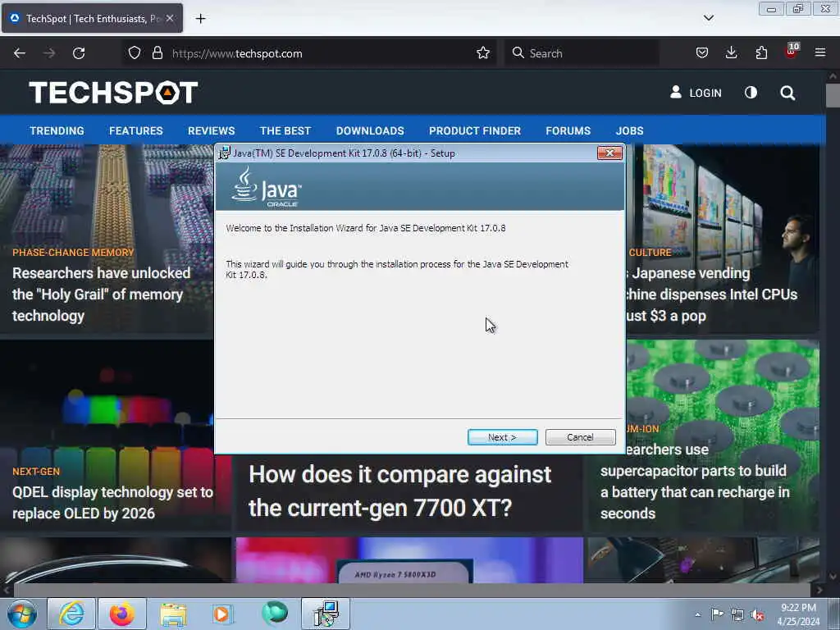Expand the list all tabs chevron
This screenshot has width=840, height=630.
point(708,18)
